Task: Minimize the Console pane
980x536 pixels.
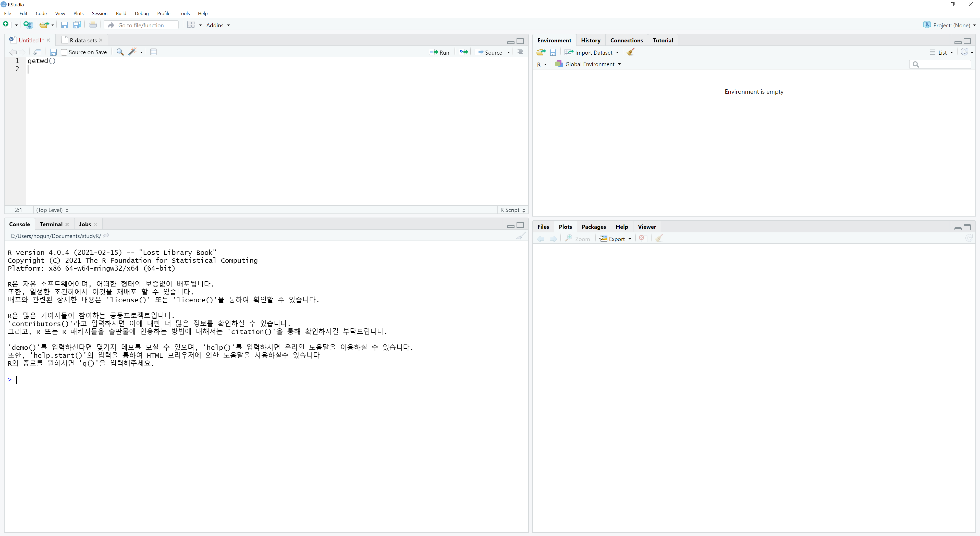Action: pyautogui.click(x=510, y=225)
